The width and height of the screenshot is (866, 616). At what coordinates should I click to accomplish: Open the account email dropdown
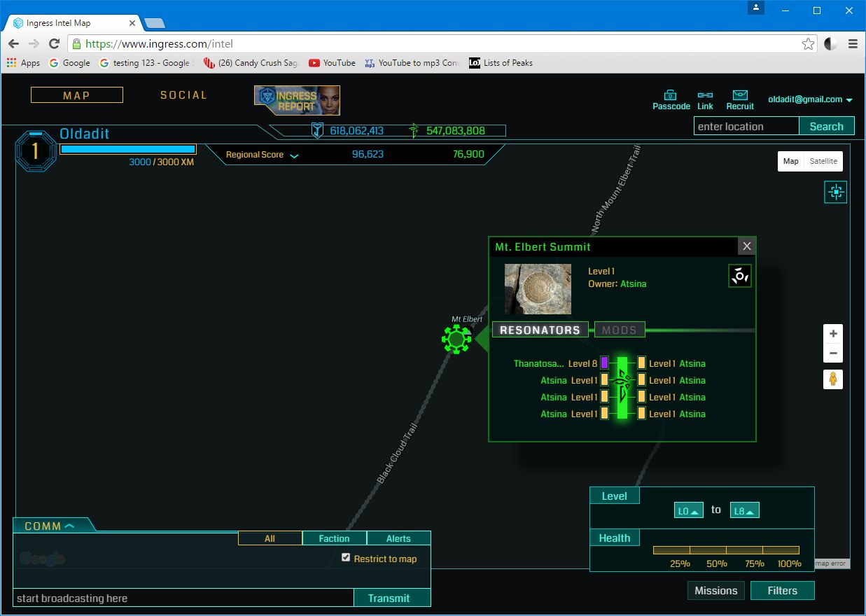tap(810, 99)
